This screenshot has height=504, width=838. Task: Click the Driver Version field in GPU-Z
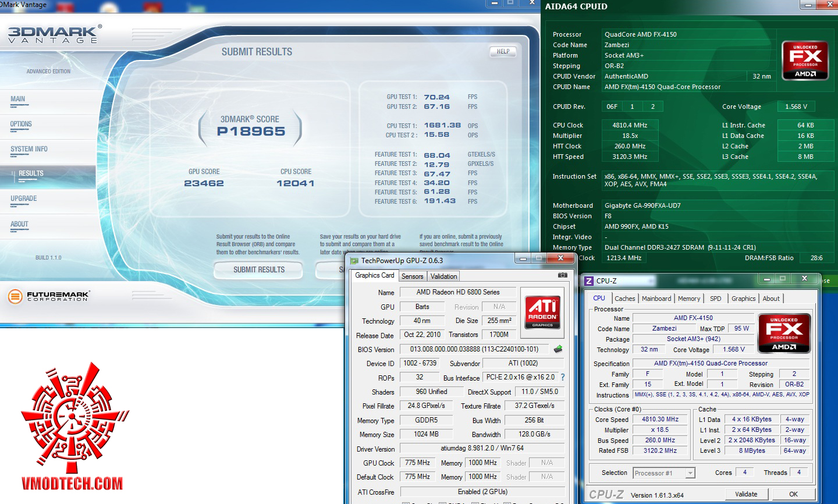[x=482, y=448]
